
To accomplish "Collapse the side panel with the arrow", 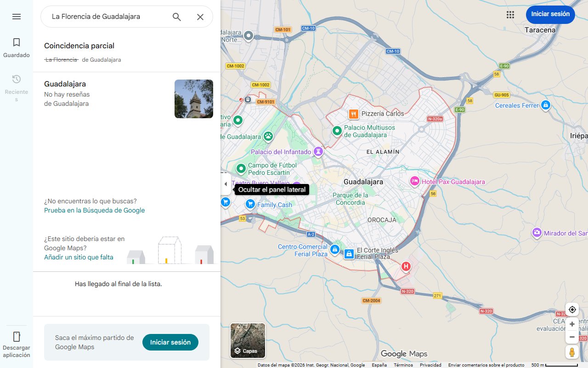I will (x=226, y=184).
